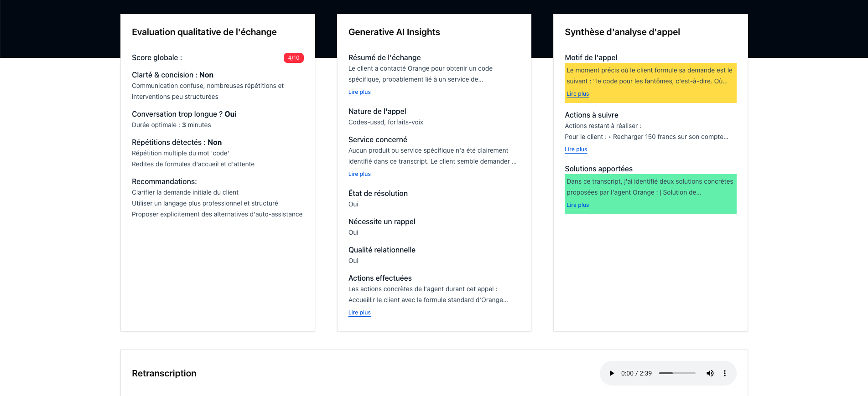Open audio player more options menu
The width and height of the screenshot is (868, 396).
click(x=725, y=373)
